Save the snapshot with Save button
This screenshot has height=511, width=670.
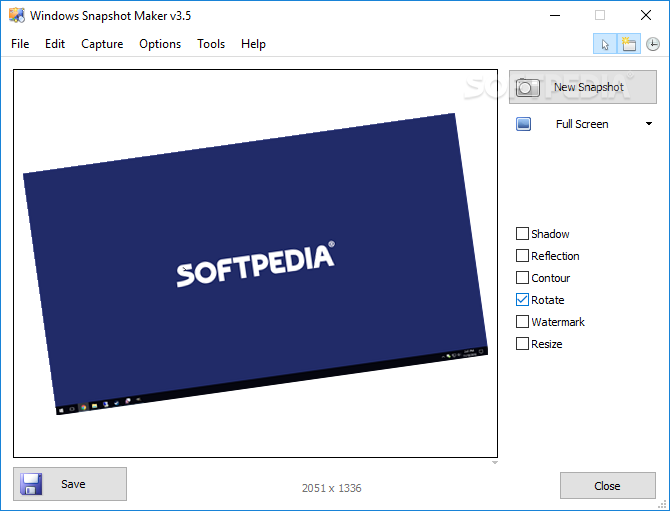70,484
